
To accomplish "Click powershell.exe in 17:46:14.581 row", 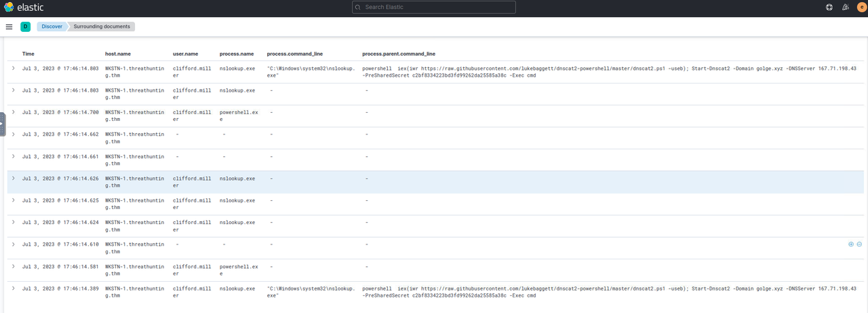I will point(237,270).
